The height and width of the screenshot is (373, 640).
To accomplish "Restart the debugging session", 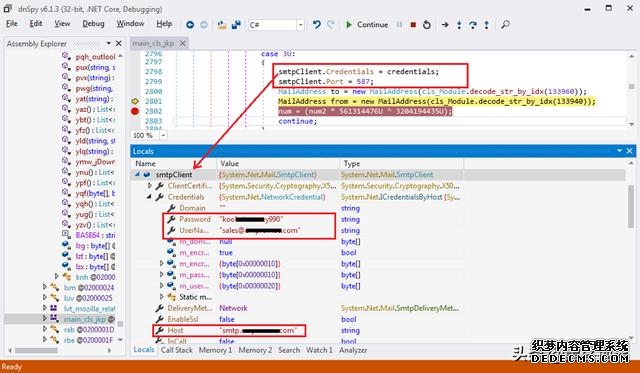I will pyautogui.click(x=427, y=24).
